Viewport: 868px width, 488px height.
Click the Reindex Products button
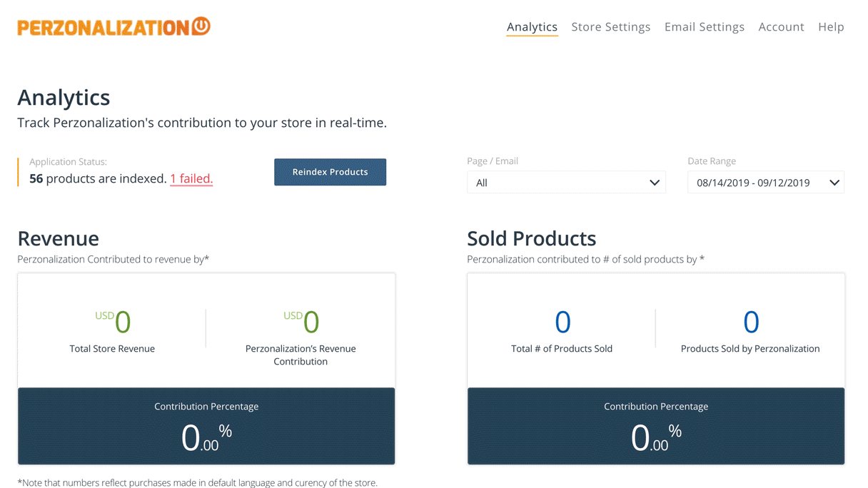tap(330, 172)
